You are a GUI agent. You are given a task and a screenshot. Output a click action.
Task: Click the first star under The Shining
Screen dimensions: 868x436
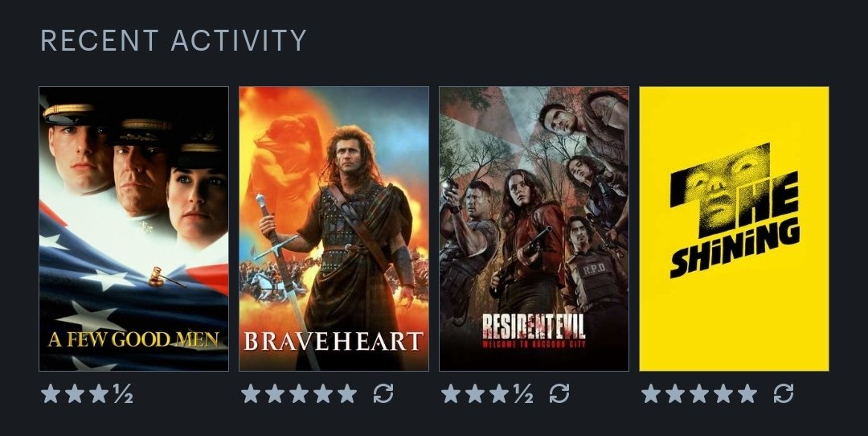(x=651, y=394)
